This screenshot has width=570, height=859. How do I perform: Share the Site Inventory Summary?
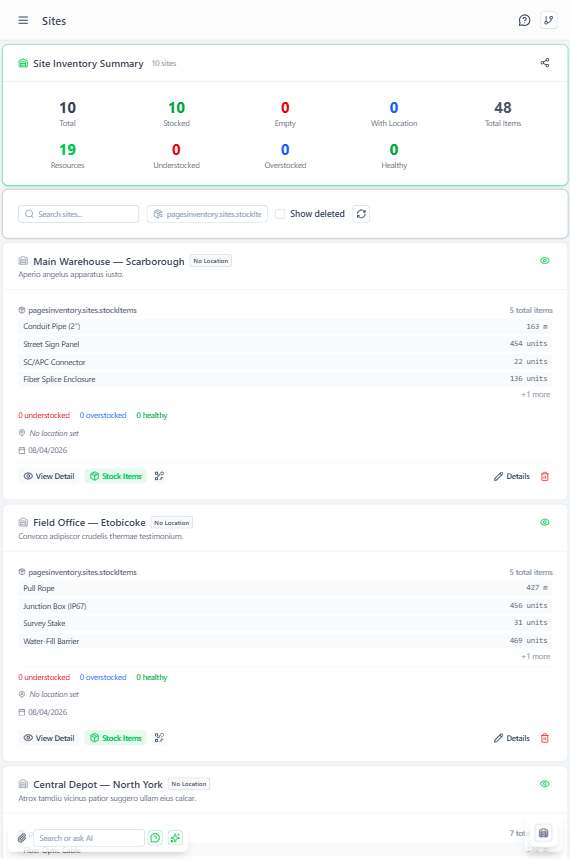click(x=545, y=62)
